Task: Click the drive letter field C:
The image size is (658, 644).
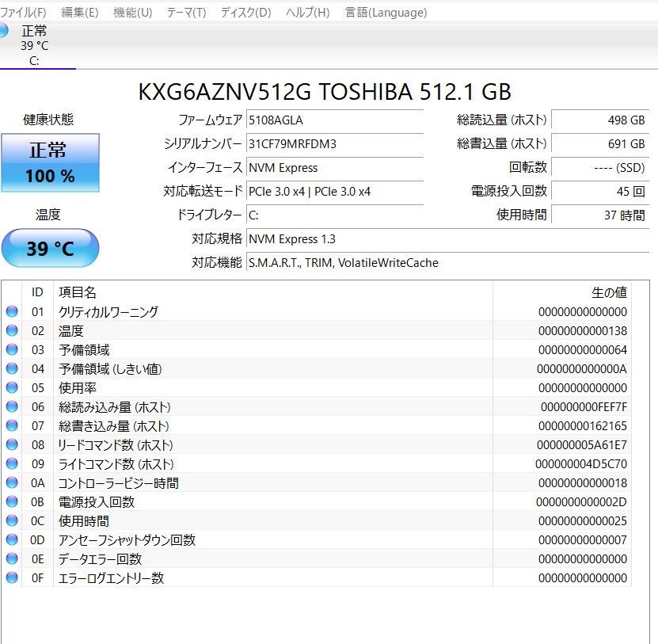Action: click(334, 215)
